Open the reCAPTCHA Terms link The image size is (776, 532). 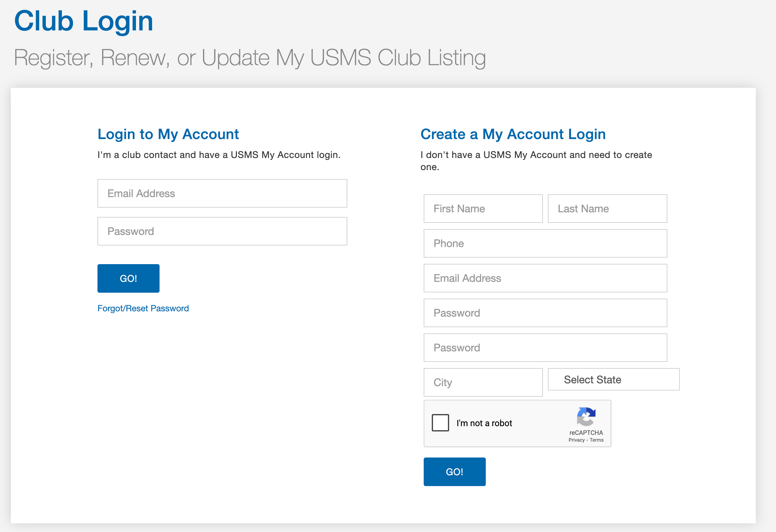point(596,440)
